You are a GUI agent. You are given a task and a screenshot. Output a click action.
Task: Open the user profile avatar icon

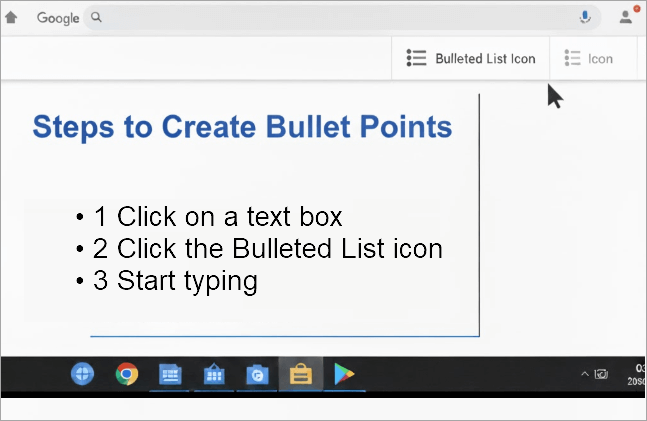click(627, 16)
